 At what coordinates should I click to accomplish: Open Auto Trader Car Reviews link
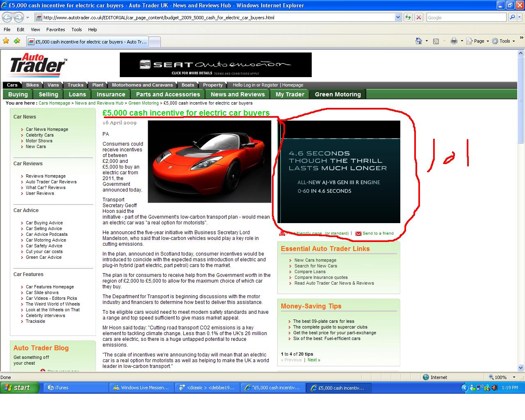(x=51, y=182)
